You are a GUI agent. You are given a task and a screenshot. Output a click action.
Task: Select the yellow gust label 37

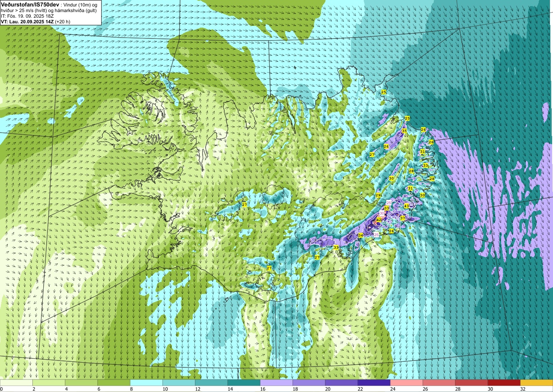click(403, 218)
